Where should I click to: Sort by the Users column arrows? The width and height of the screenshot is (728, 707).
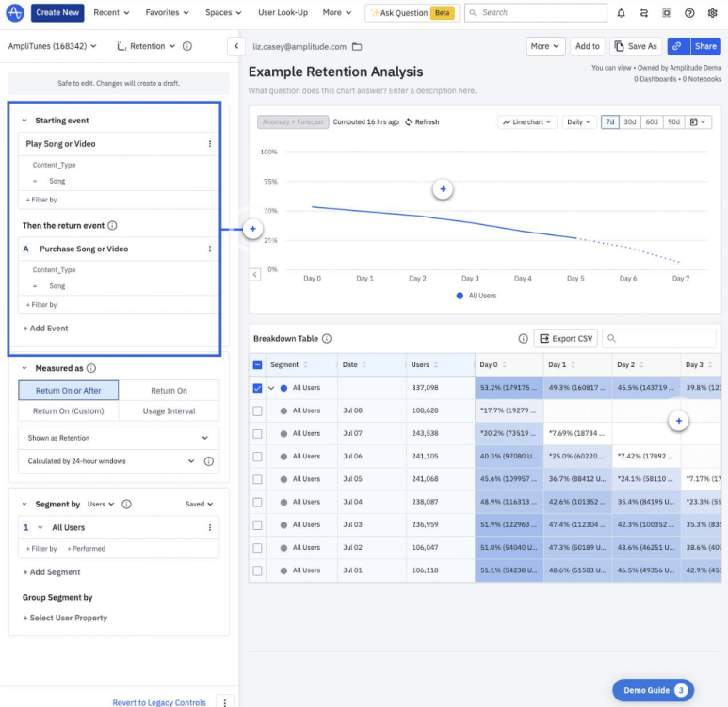[x=436, y=365]
